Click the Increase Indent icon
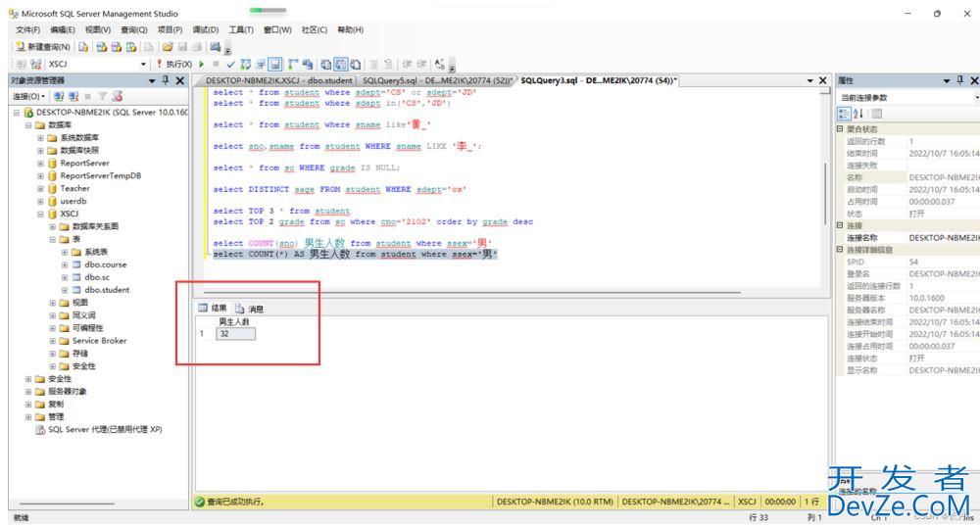The image size is (980, 527). [421, 64]
